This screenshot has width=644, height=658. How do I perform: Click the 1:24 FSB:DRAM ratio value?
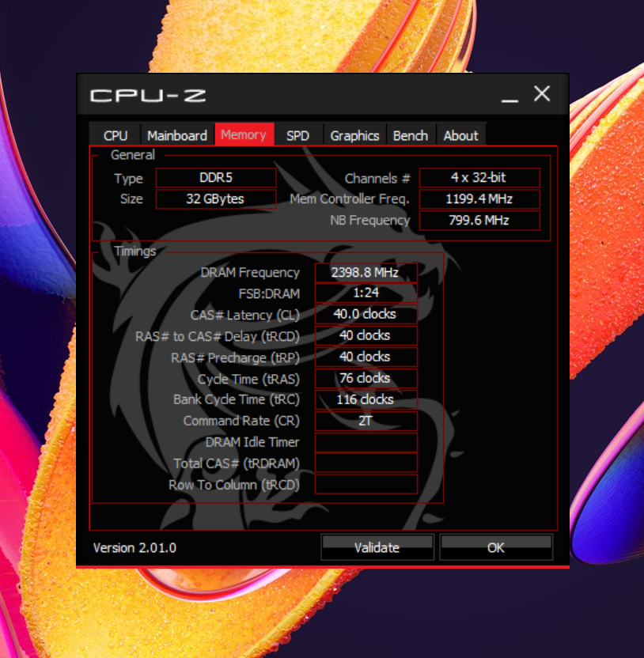[x=366, y=293]
